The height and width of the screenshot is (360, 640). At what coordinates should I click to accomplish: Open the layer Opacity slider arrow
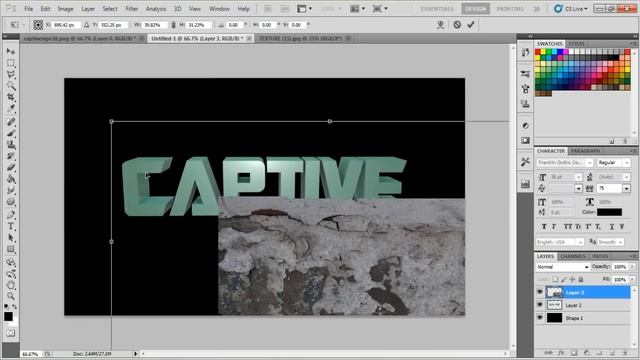632,267
